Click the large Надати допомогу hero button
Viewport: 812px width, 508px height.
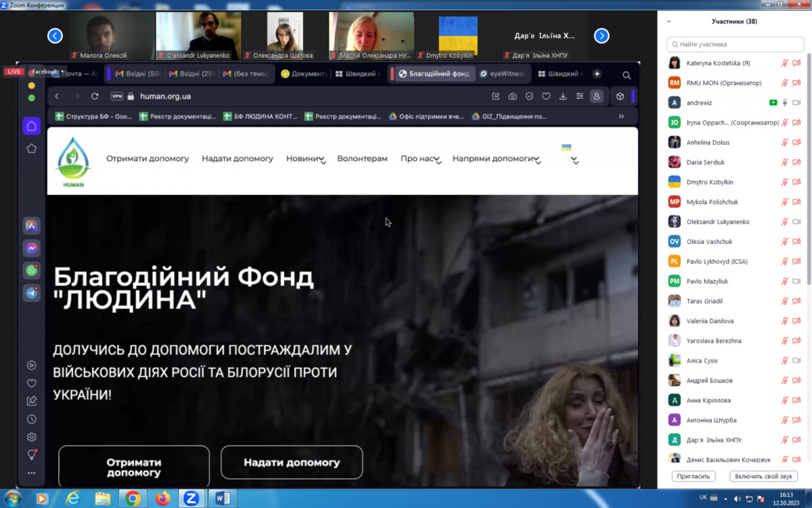coord(292,463)
